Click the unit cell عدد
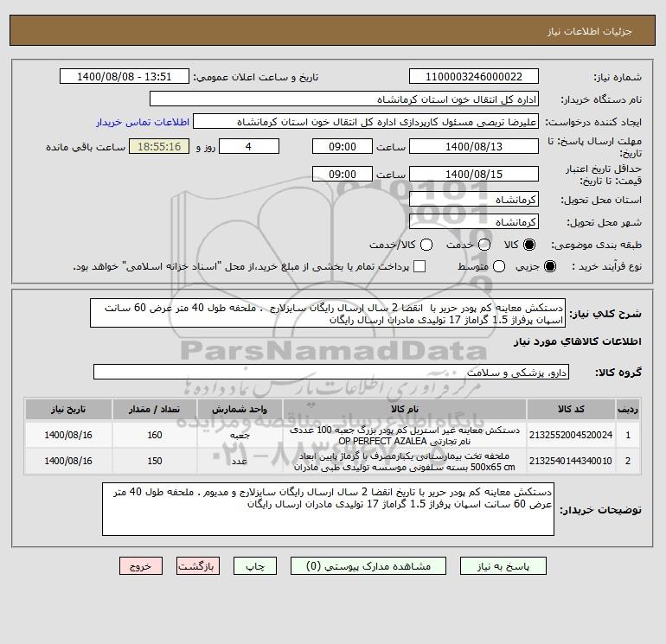Screen dimensions: 666x644 tap(240, 461)
